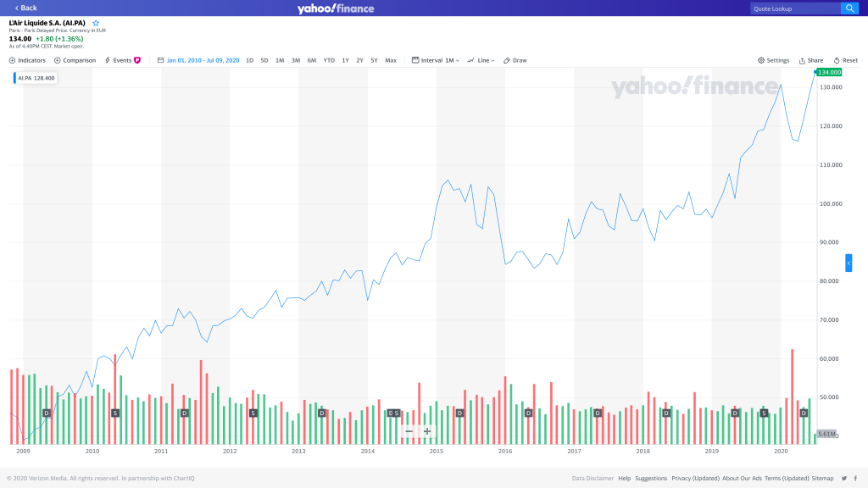Click the Quote Lookup search field

pos(795,8)
